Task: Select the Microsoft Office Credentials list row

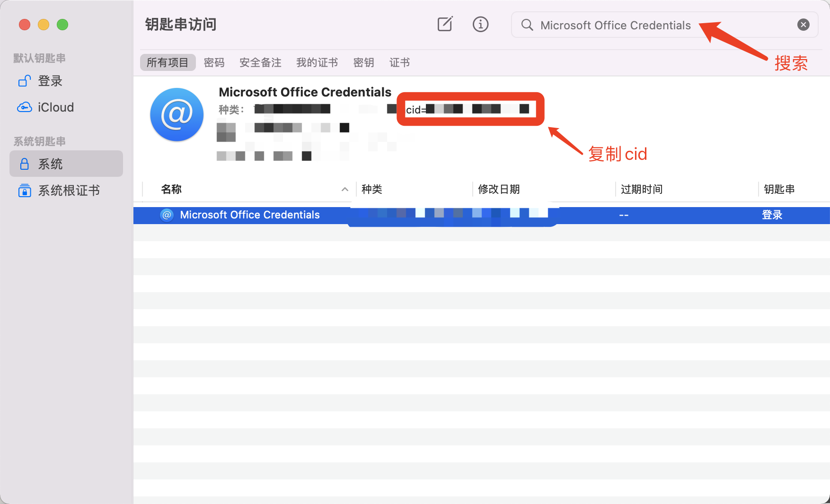Action: click(482, 215)
